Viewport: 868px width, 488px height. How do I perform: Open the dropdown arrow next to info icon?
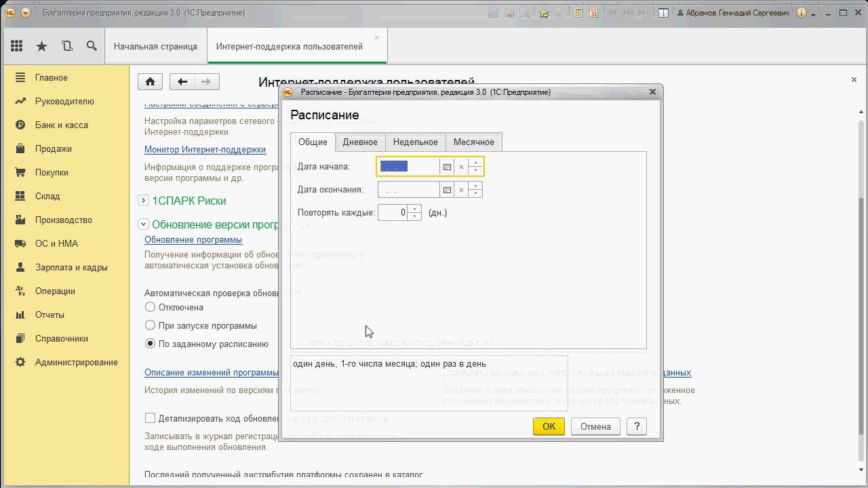pos(813,14)
